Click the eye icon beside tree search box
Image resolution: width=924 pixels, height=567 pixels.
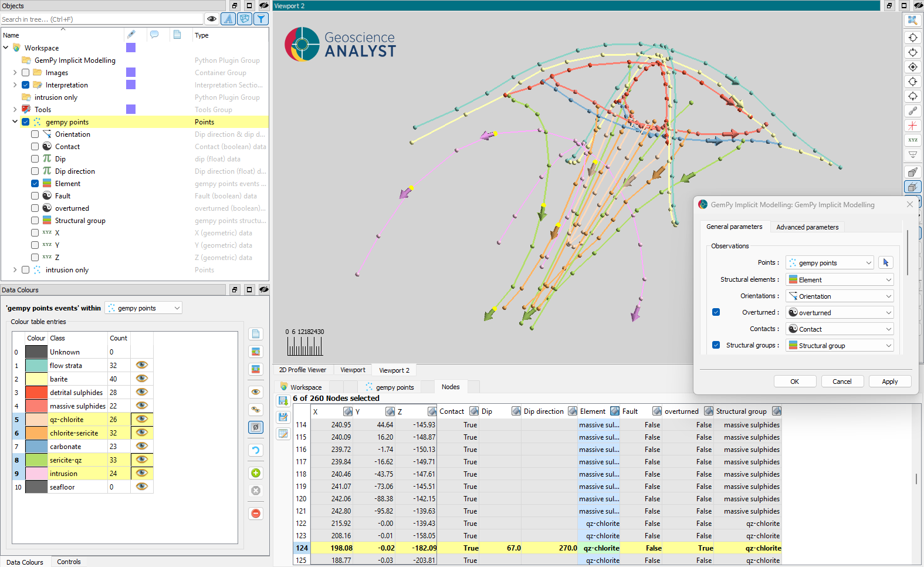[x=212, y=19]
